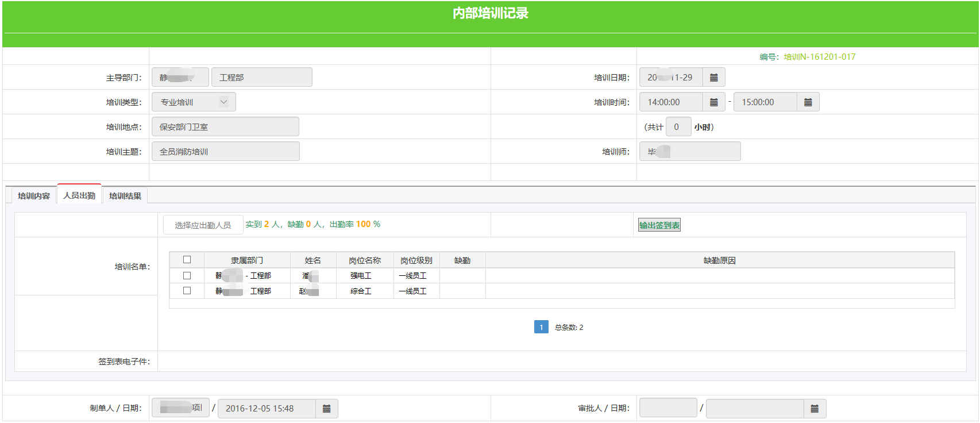This screenshot has width=980, height=423.
Task: Select the 人员出勤 tab
Action: coord(79,195)
